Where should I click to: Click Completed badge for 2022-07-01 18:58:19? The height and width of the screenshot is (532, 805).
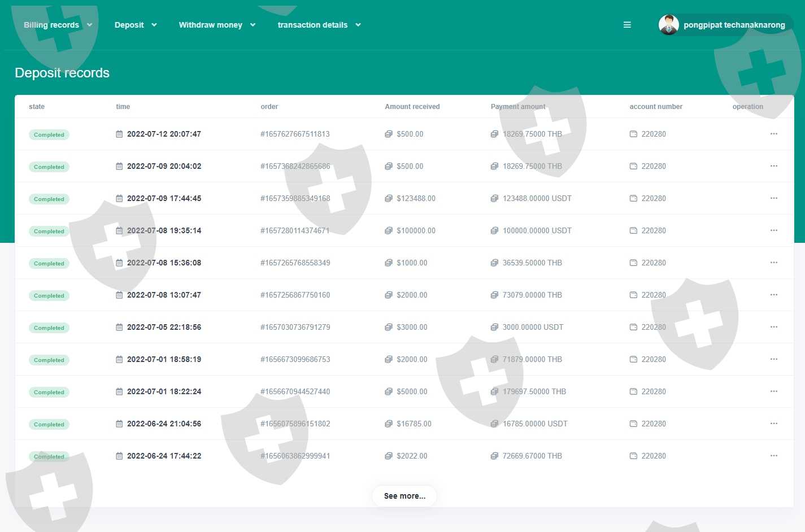click(49, 360)
